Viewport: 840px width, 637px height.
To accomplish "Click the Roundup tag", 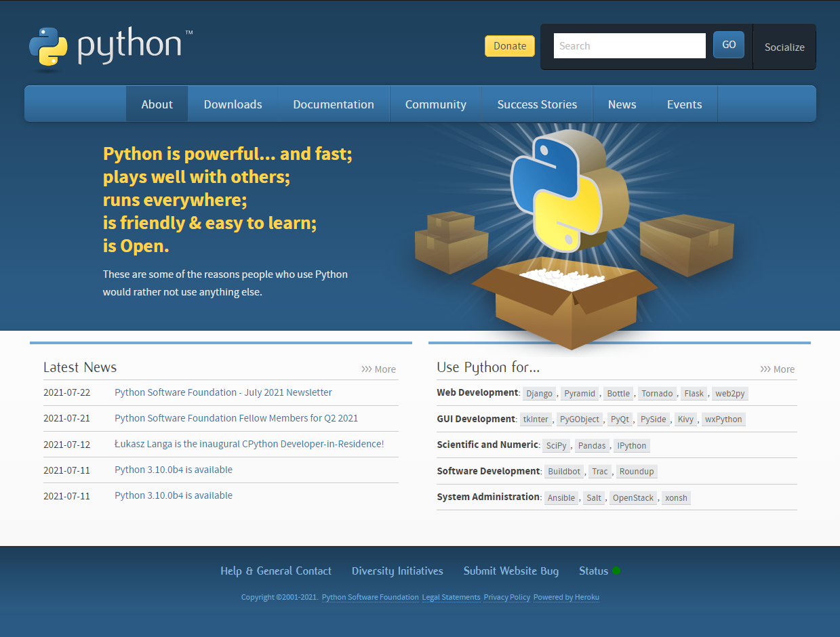I will point(637,471).
